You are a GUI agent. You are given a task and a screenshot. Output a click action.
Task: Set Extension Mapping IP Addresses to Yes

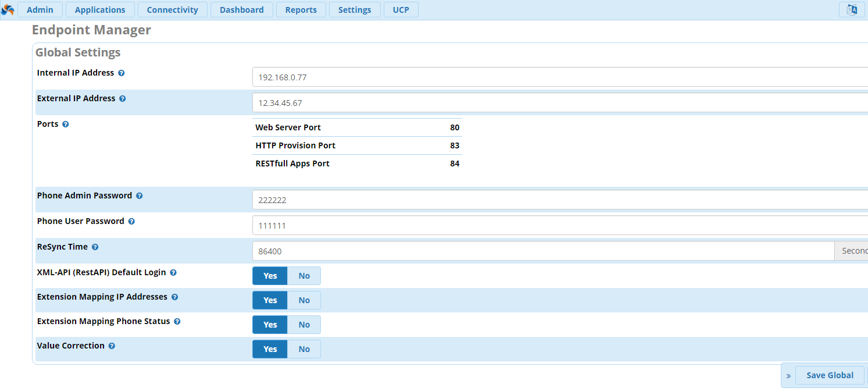270,300
